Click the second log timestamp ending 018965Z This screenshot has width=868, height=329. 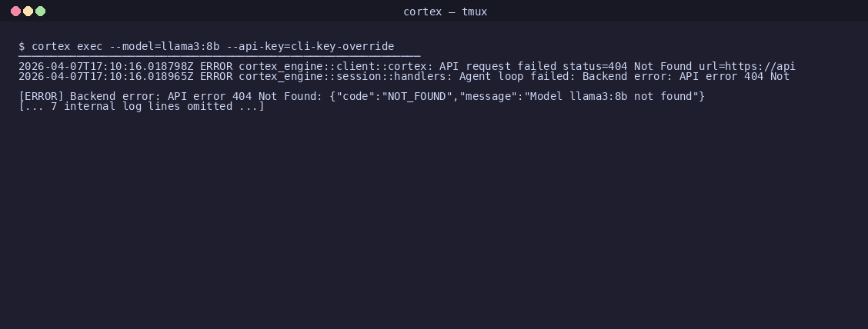105,76
